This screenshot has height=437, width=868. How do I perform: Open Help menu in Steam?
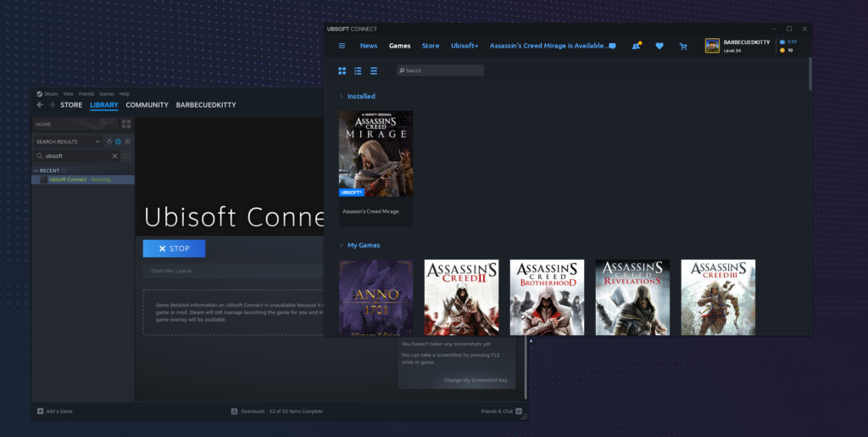[x=125, y=94]
